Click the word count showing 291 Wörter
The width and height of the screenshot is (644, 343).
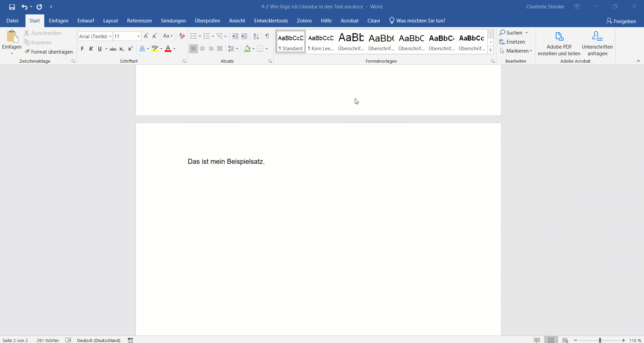click(x=47, y=340)
